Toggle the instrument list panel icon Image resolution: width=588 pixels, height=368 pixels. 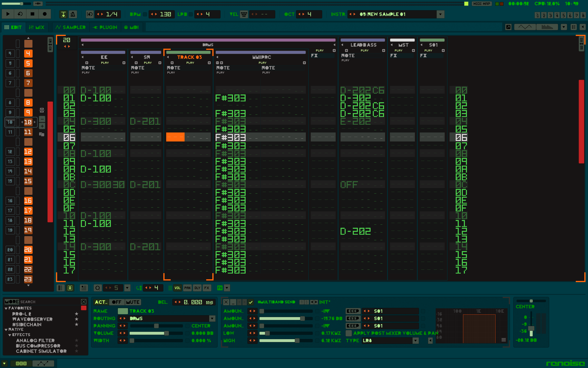(574, 27)
